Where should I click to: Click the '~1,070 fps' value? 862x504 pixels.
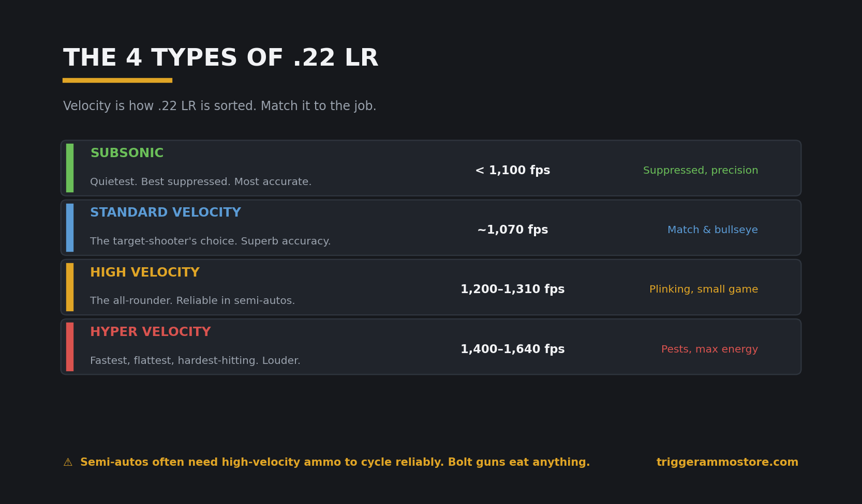click(513, 230)
